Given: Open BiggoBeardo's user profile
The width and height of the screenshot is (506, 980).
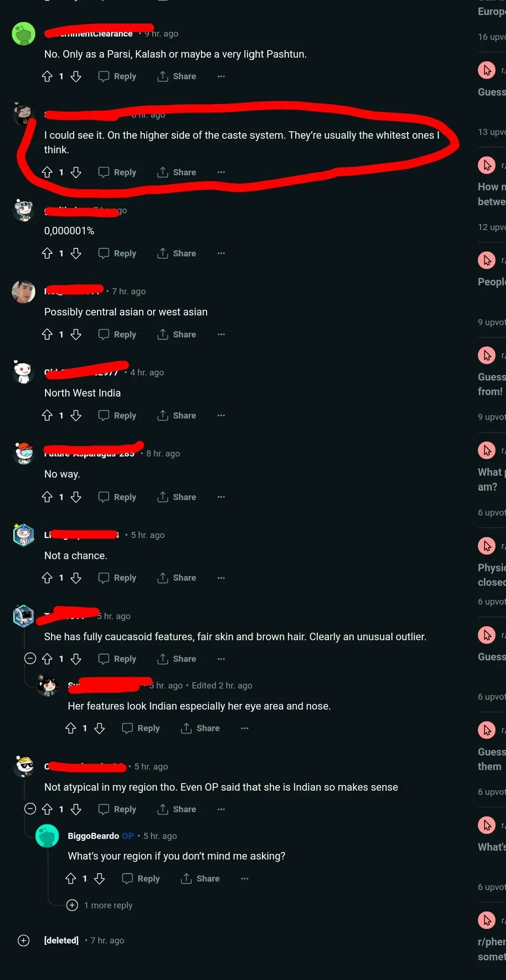Looking at the screenshot, I should (x=93, y=836).
